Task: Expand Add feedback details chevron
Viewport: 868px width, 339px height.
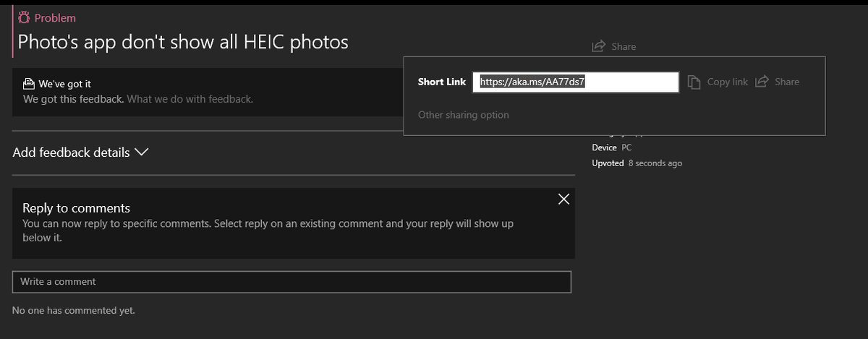Action: pyautogui.click(x=142, y=153)
